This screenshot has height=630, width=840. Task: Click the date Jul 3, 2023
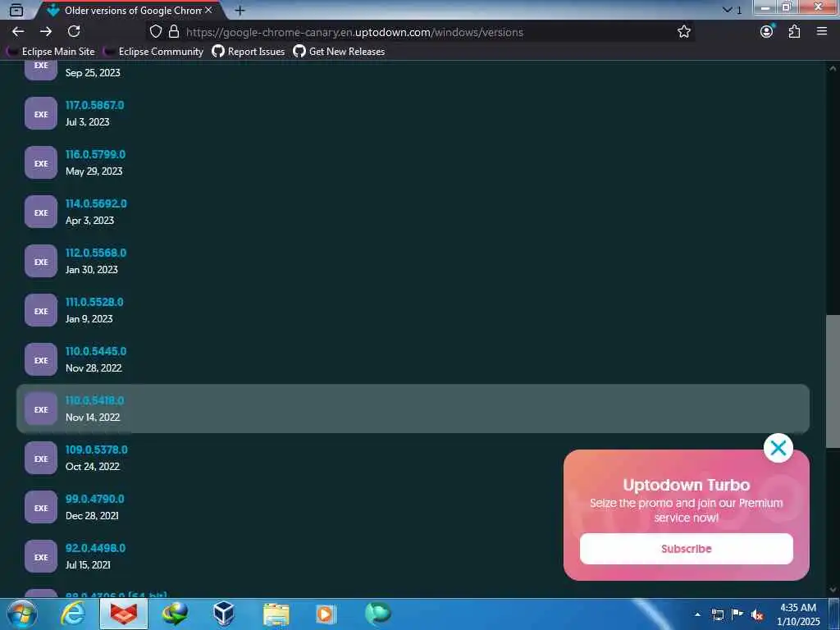pyautogui.click(x=87, y=122)
